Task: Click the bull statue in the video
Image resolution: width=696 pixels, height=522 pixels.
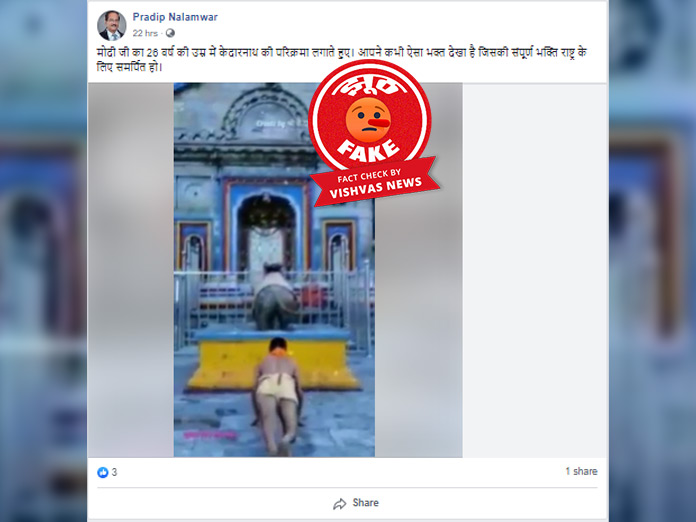Action: (275, 297)
